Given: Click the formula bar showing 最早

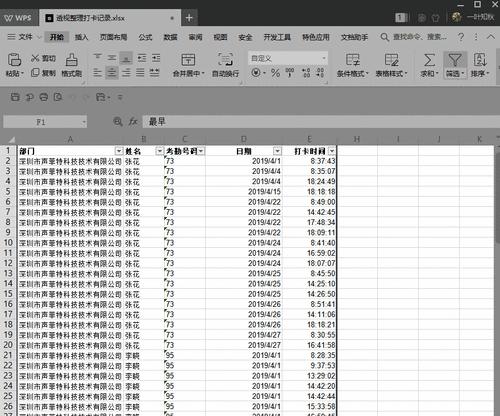Looking at the screenshot, I should click(321, 122).
